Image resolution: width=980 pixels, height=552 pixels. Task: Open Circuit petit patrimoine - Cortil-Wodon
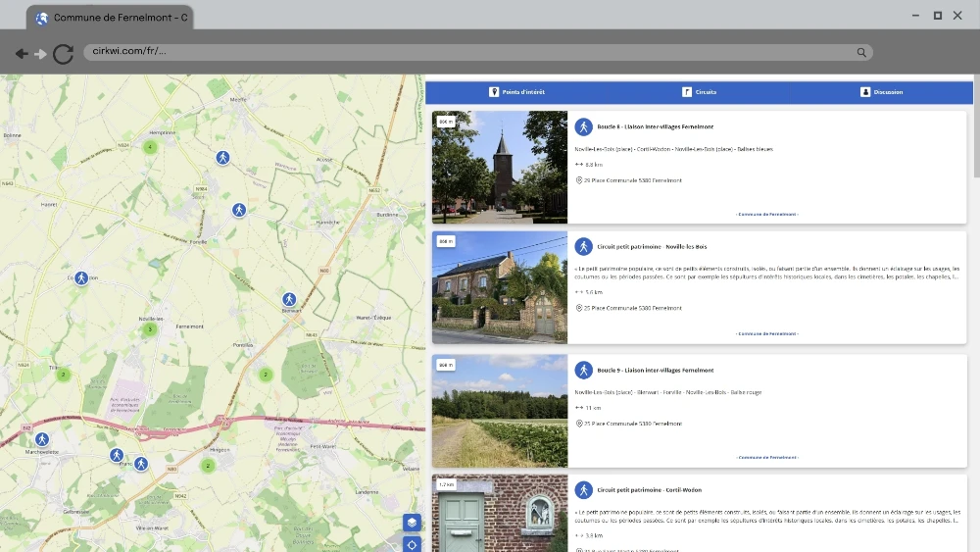[x=650, y=490]
